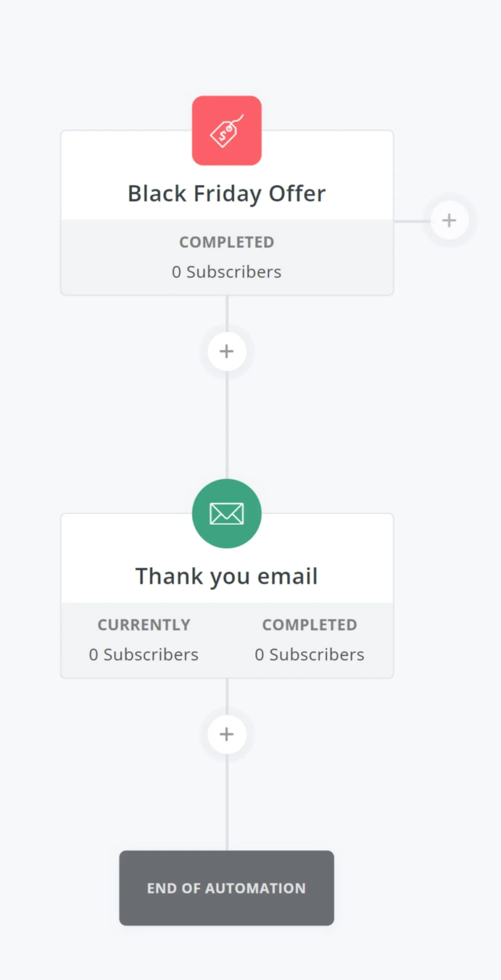The width and height of the screenshot is (501, 980).
Task: Click the red price tag trigger icon
Action: click(x=227, y=131)
